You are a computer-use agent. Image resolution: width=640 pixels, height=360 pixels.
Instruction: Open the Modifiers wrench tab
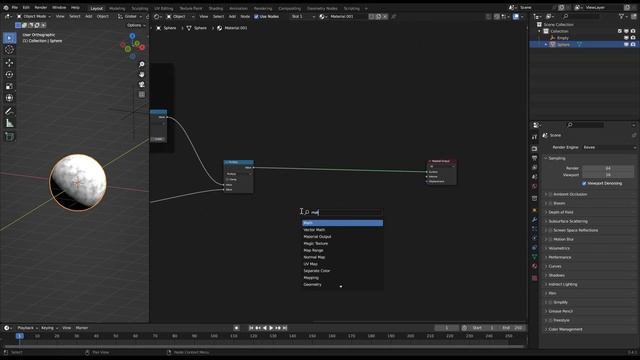coord(534,220)
